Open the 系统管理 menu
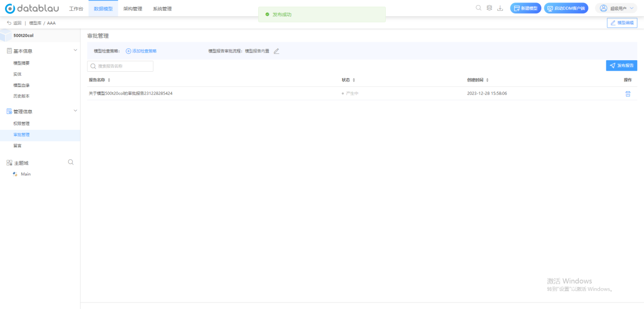 pyautogui.click(x=162, y=8)
